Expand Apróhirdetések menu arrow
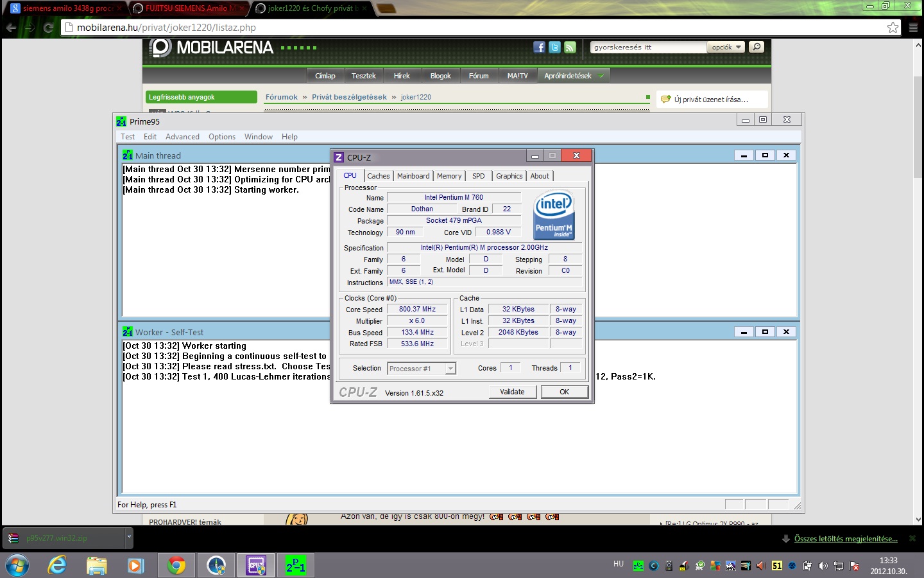The height and width of the screenshot is (578, 924). point(601,76)
